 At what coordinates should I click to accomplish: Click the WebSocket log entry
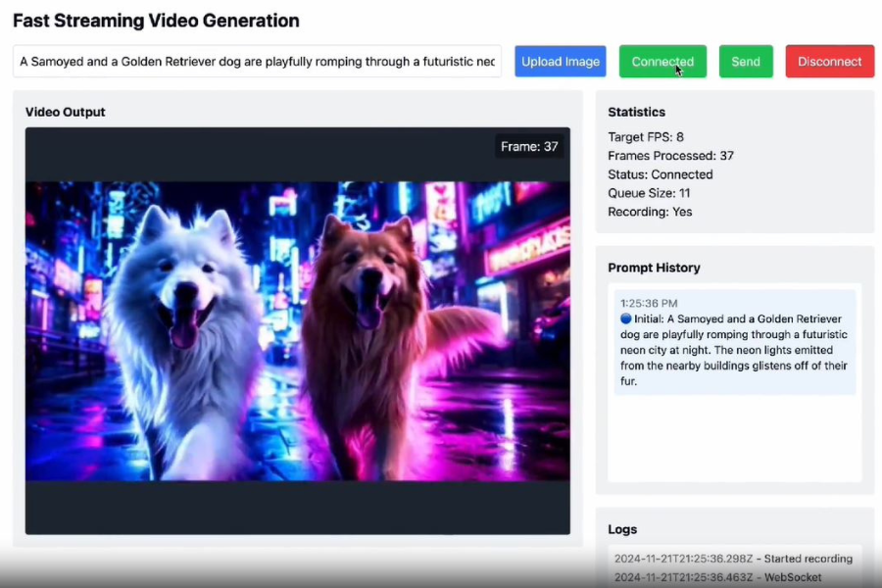pyautogui.click(x=717, y=577)
